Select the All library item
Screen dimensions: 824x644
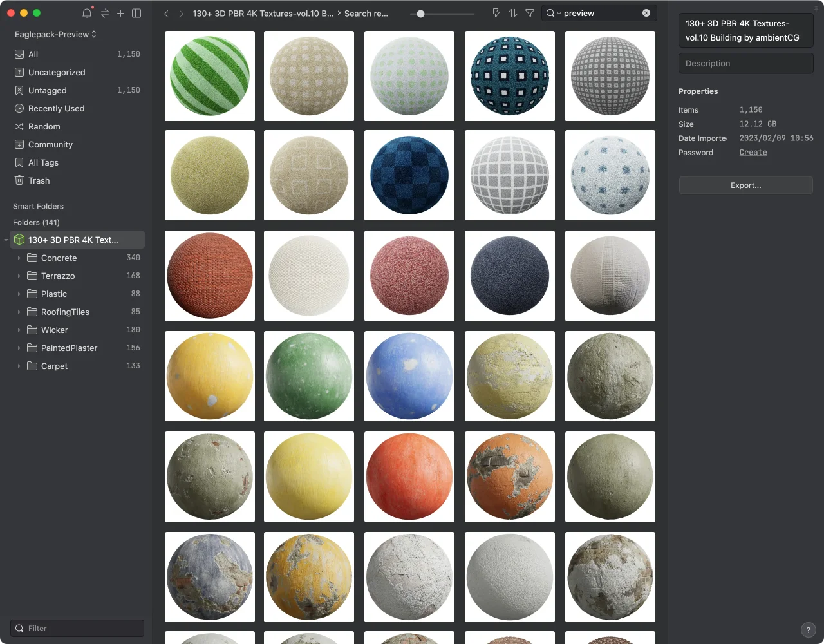(77, 54)
